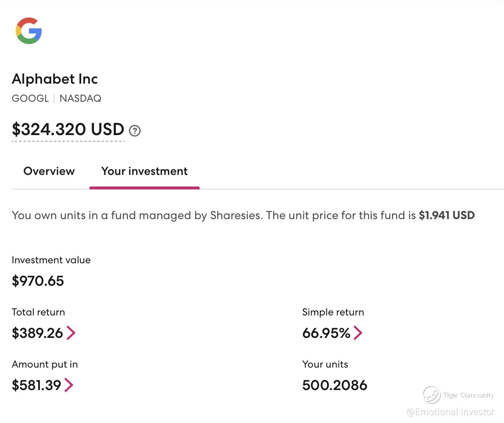Open the price help question mark icon

pos(135,130)
